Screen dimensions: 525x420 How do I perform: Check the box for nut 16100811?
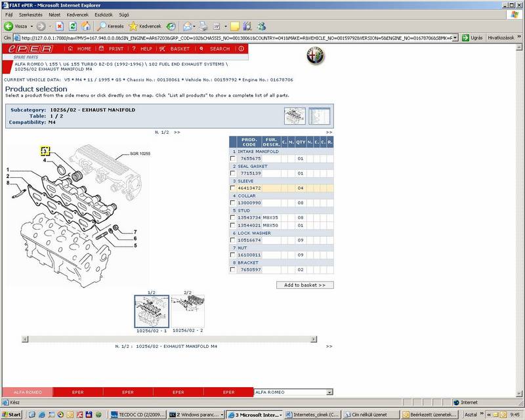(x=233, y=255)
